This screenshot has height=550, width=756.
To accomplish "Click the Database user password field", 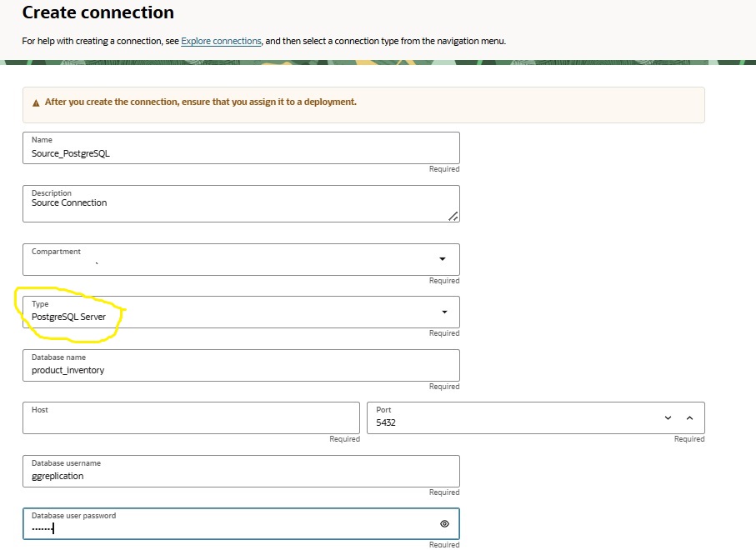I will [x=241, y=523].
